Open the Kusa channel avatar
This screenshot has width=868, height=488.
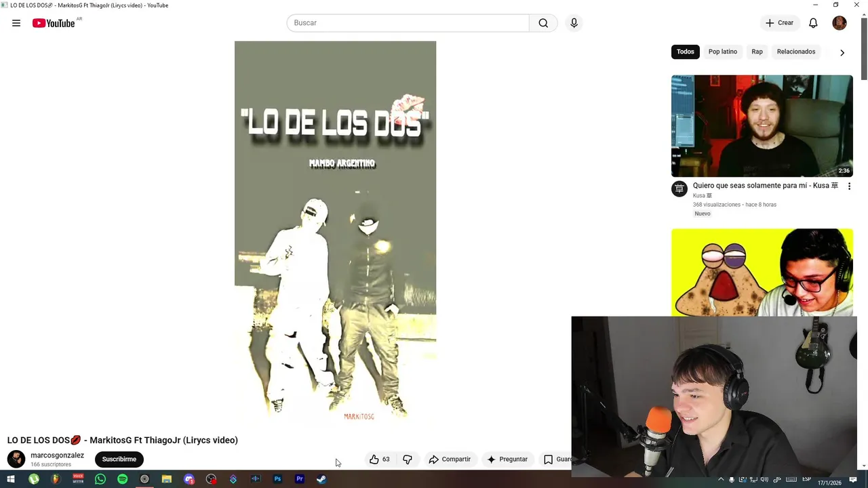(x=679, y=189)
